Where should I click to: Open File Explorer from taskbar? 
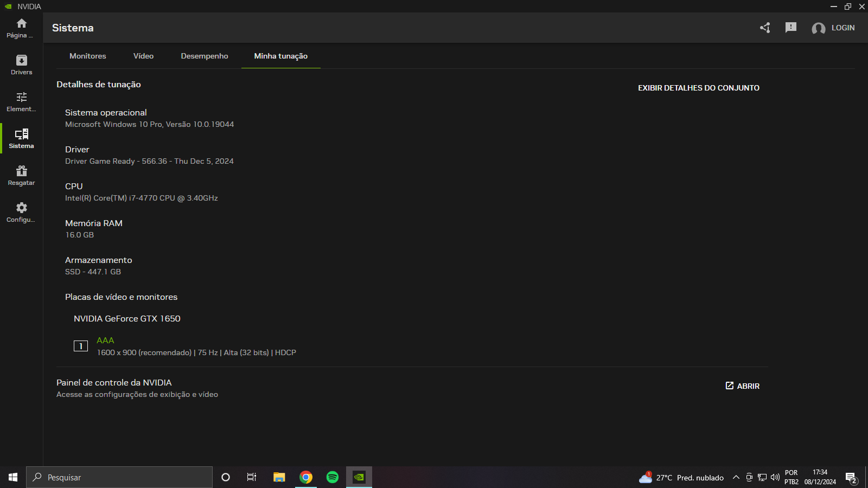point(279,477)
